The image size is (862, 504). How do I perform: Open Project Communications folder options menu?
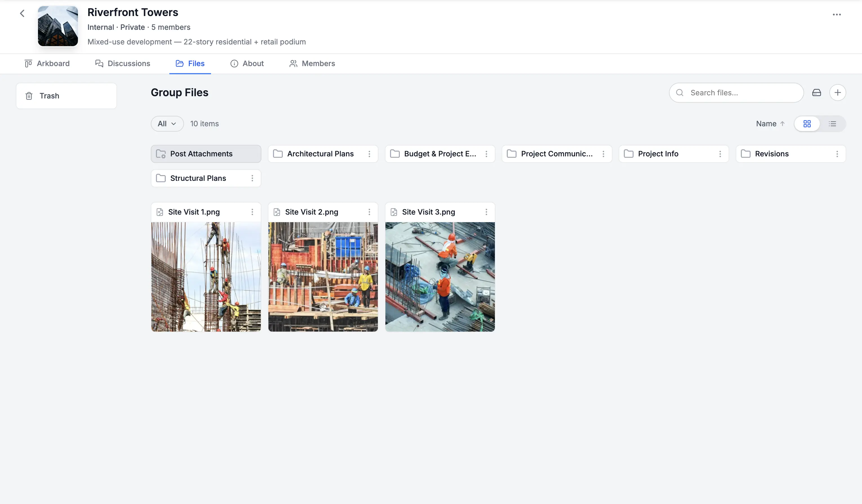pos(603,154)
